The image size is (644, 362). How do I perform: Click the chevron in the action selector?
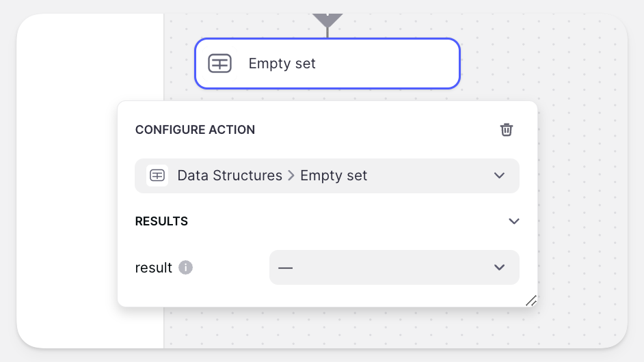point(499,176)
